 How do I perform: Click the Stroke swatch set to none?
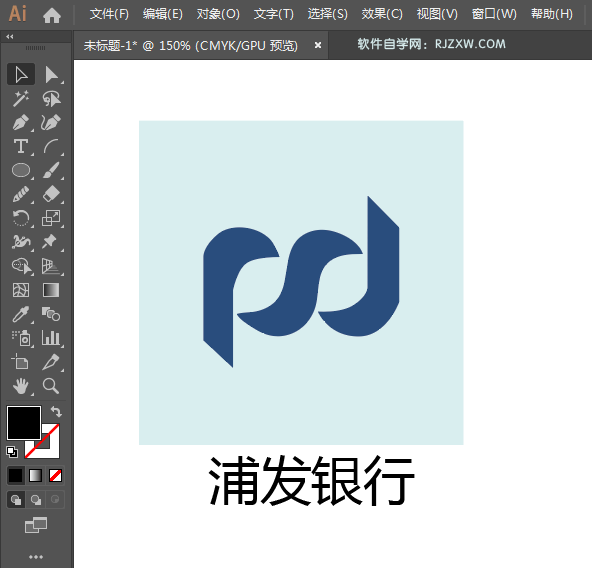(x=52, y=449)
